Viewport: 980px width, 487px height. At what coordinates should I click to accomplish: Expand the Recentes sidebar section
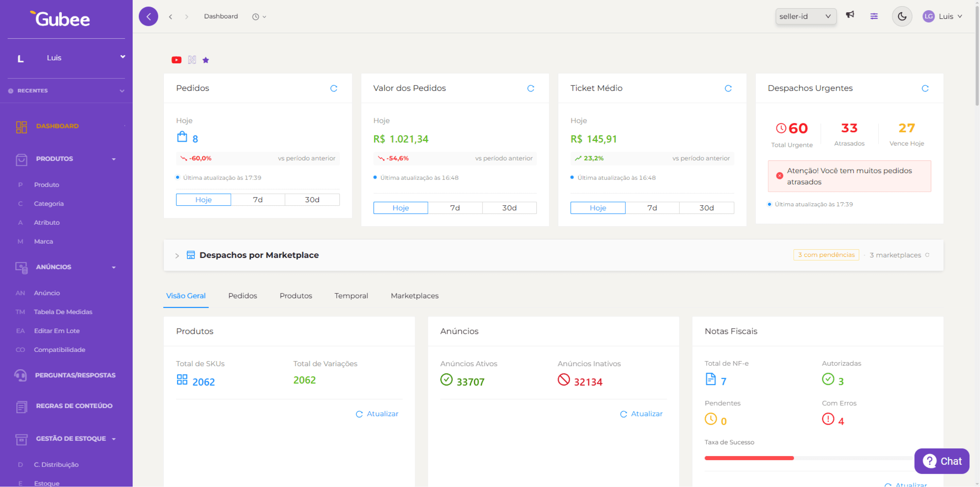pyautogui.click(x=122, y=91)
